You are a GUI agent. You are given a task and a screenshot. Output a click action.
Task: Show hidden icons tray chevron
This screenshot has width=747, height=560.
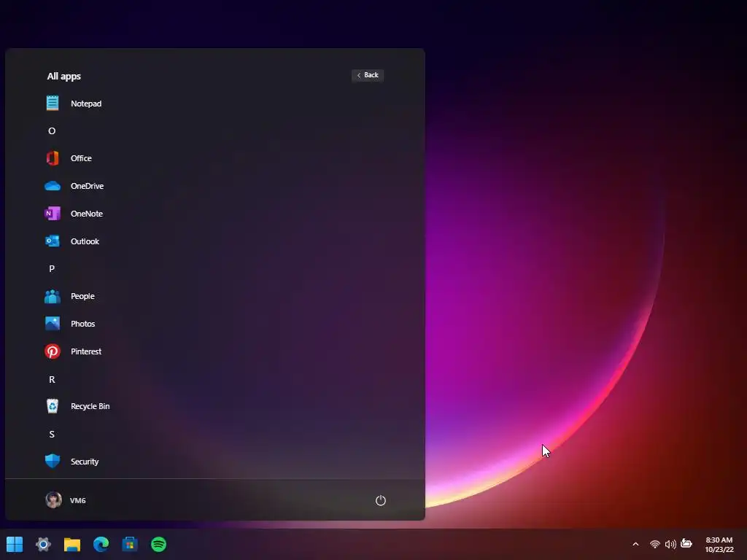click(635, 544)
